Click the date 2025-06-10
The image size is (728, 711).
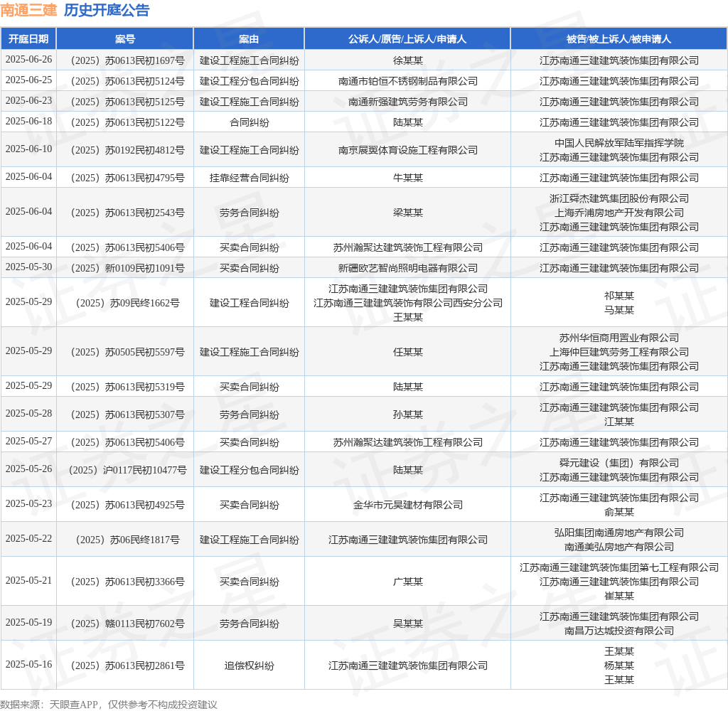point(28,149)
